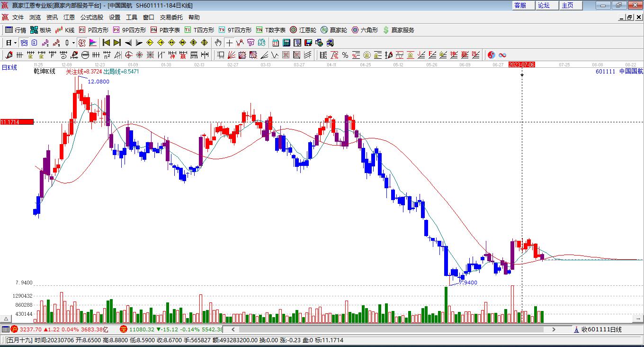Select the hand pan tool
This screenshot has width=644, height=347.
point(218,43)
